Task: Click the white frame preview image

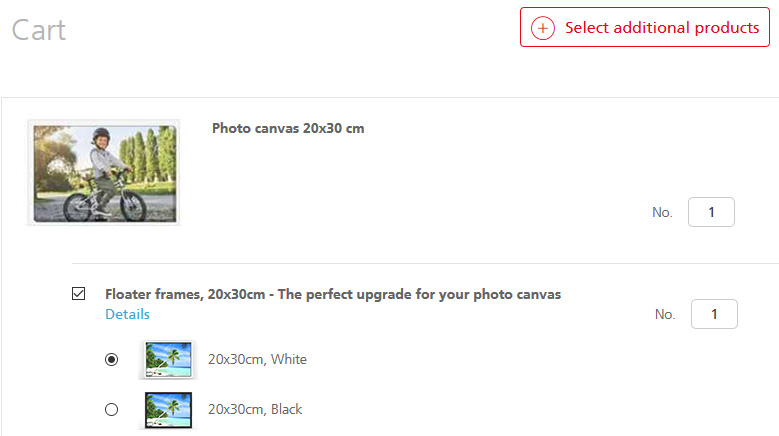Action: coord(168,360)
